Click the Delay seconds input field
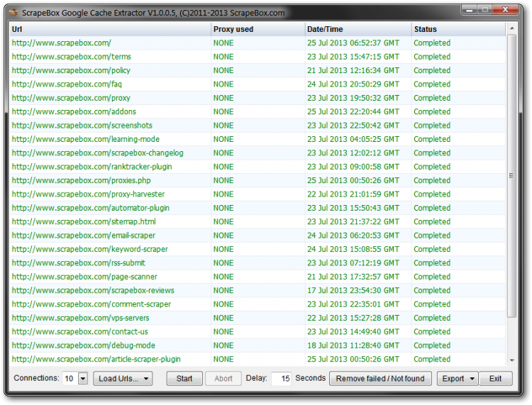Image resolution: width=532 pixels, height=405 pixels. (282, 378)
